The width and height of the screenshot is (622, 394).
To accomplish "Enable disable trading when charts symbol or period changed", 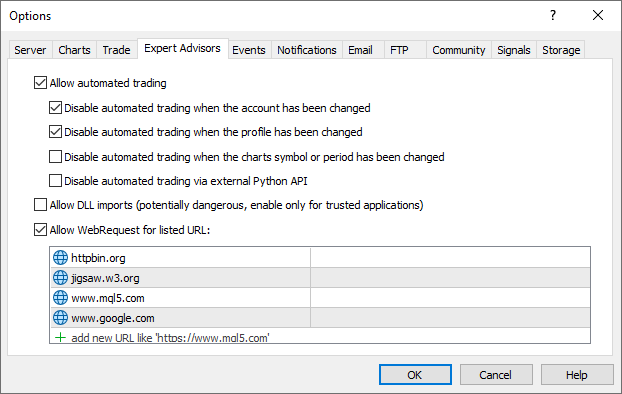I will [x=55, y=157].
